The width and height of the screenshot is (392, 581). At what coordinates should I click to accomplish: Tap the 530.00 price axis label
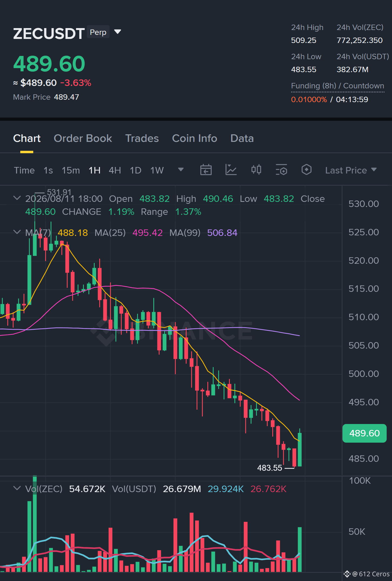364,204
